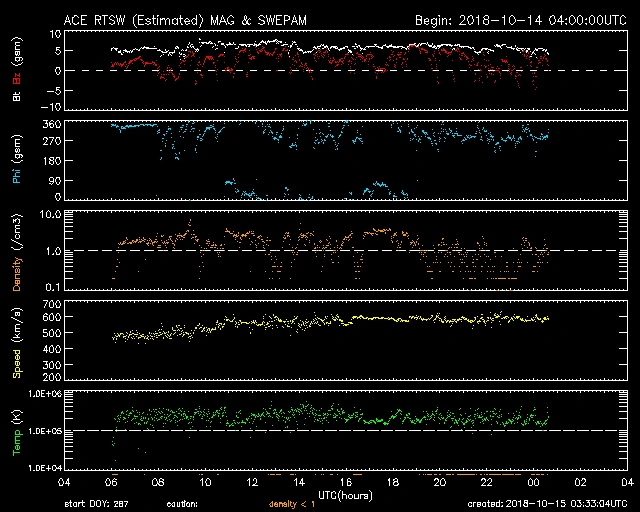640x512 pixels.
Task: Click the '16' hour label on x-axis
Action: tap(346, 482)
